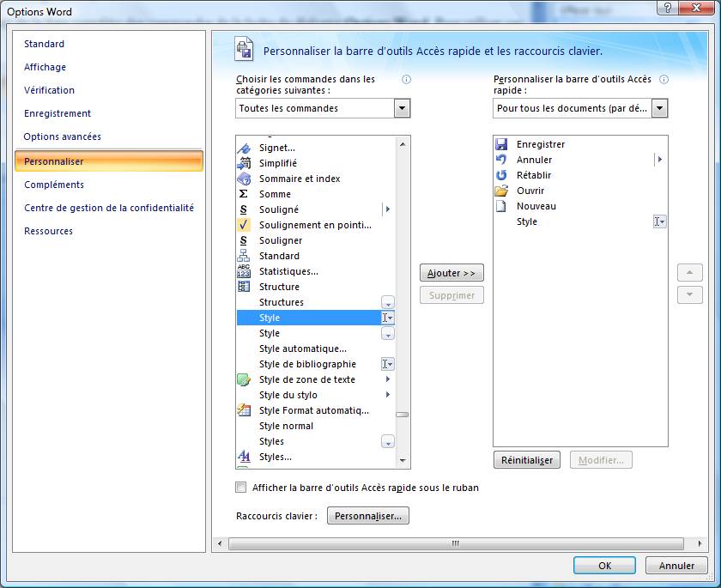
Task: Click the Modifier… button
Action: [x=601, y=460]
